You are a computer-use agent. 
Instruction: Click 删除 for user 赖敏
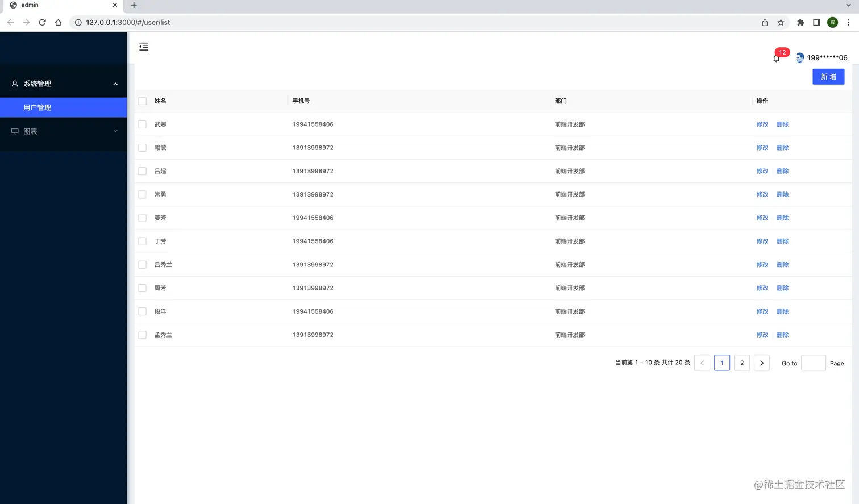point(783,148)
